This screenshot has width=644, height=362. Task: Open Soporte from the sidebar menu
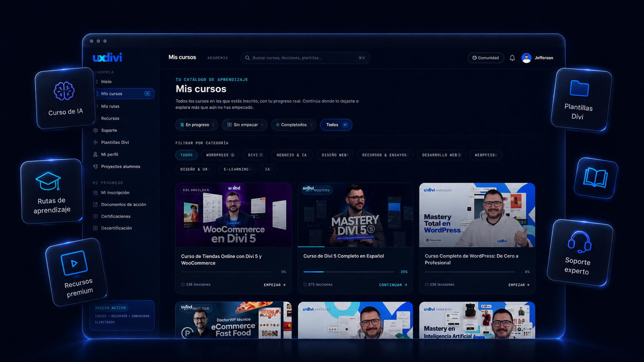pyautogui.click(x=109, y=130)
